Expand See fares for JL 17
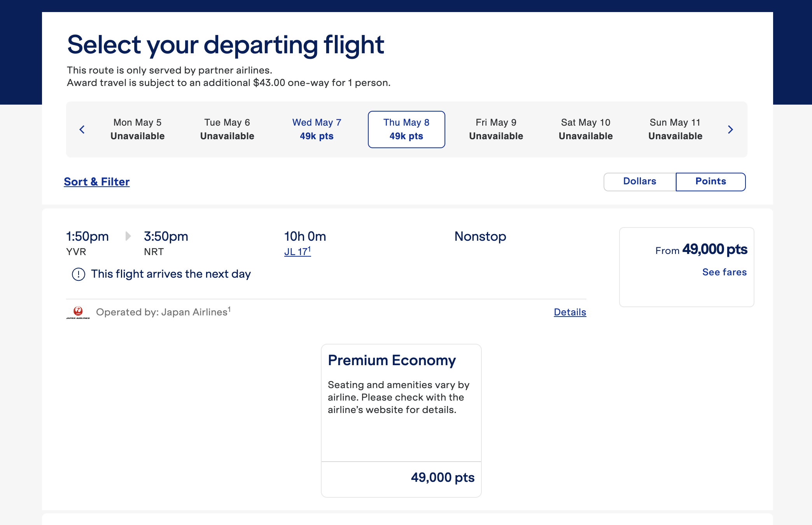 pos(724,272)
